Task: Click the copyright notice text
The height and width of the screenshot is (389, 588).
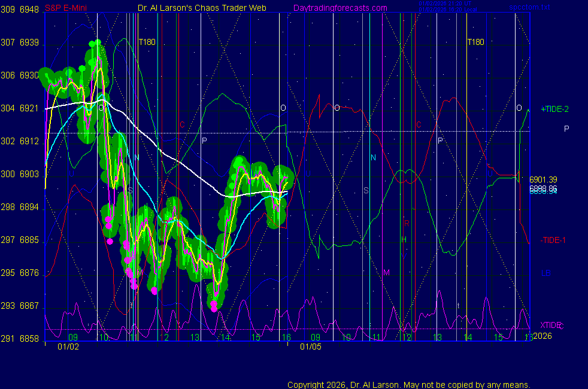Action: tap(409, 384)
